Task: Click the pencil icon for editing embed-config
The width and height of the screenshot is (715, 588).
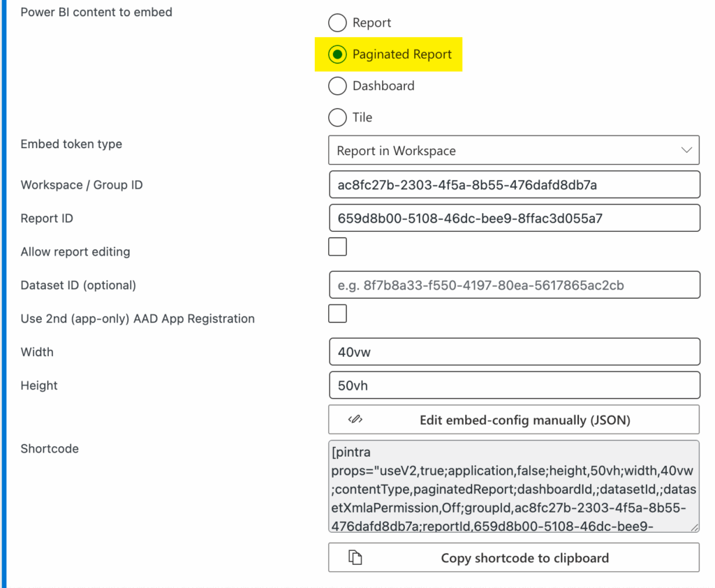Action: (x=355, y=420)
